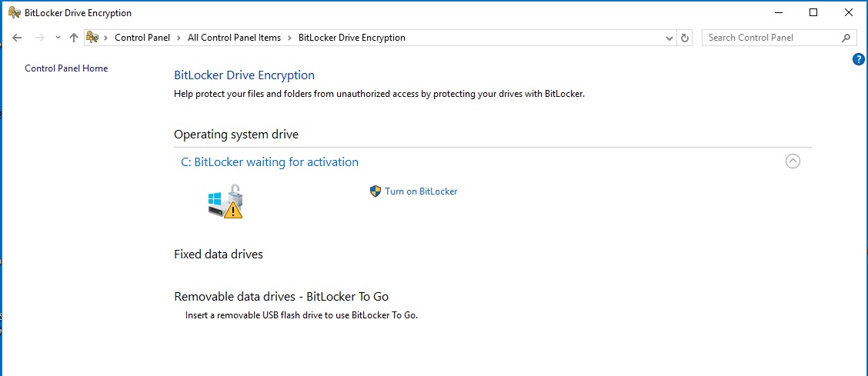Image resolution: width=868 pixels, height=376 pixels.
Task: Open the recent locations dropdown
Action: (58, 38)
